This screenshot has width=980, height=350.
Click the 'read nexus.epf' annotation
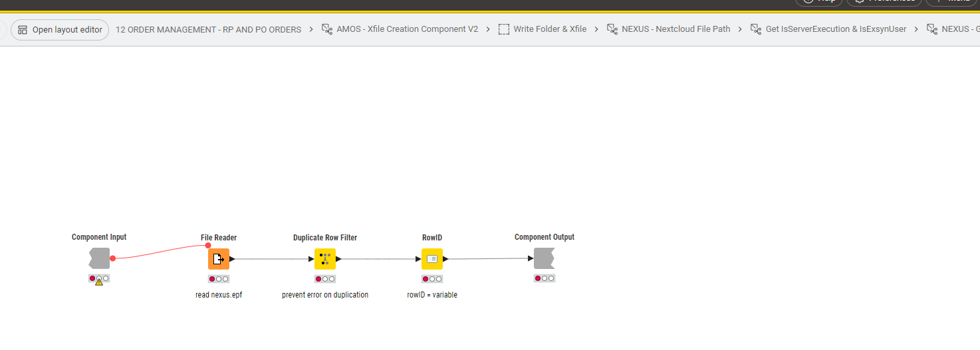(219, 295)
